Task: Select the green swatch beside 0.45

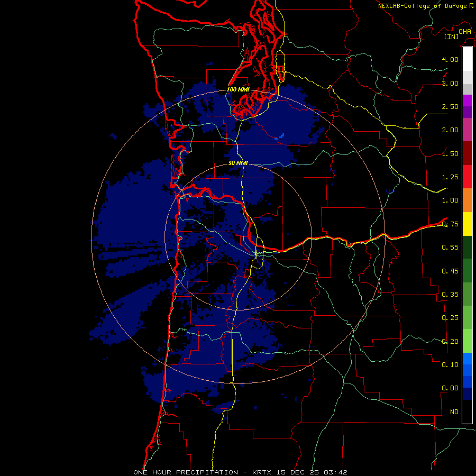Action: (x=467, y=271)
